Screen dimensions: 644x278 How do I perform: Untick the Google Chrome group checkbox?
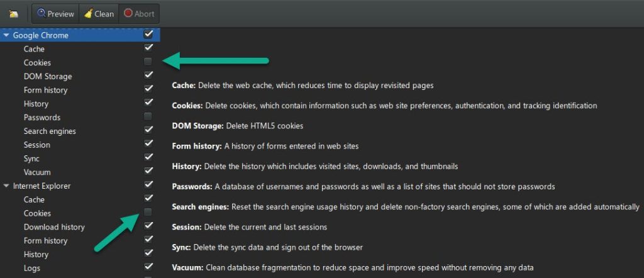click(x=148, y=34)
